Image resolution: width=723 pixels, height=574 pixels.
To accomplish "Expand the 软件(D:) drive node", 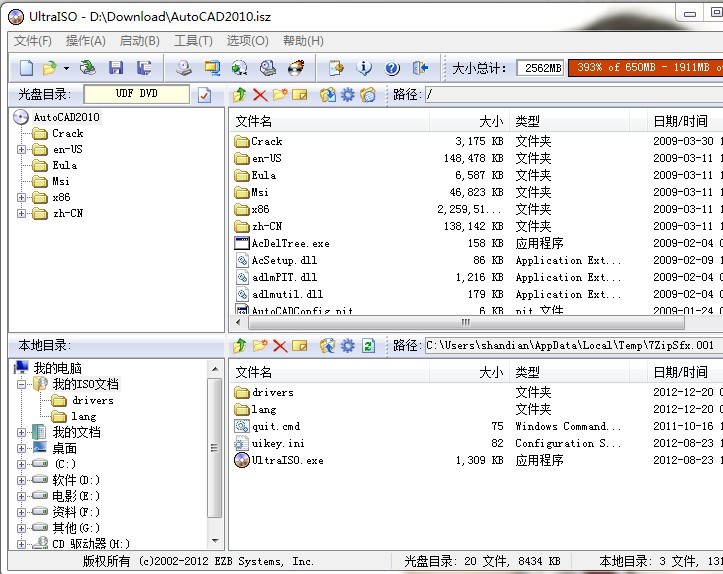I will (x=21, y=480).
